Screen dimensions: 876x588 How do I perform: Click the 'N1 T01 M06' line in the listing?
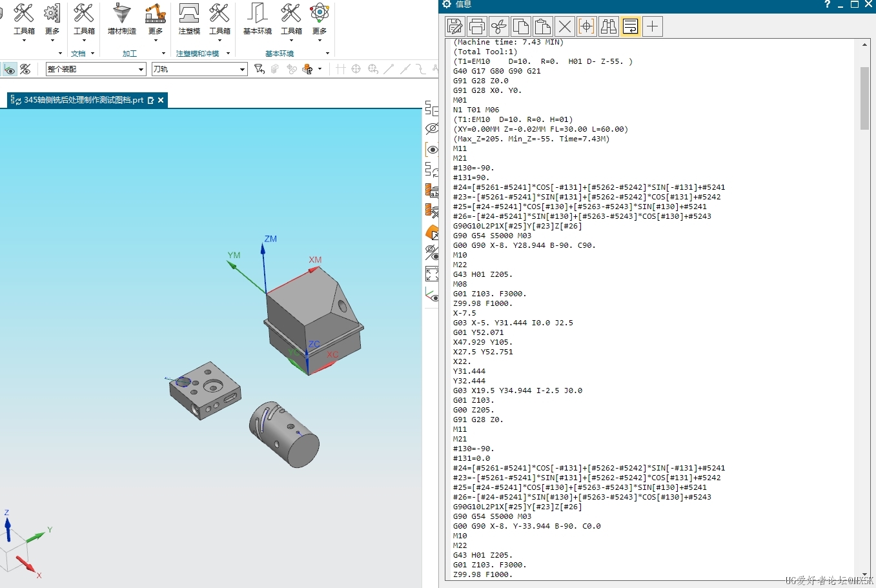476,110
